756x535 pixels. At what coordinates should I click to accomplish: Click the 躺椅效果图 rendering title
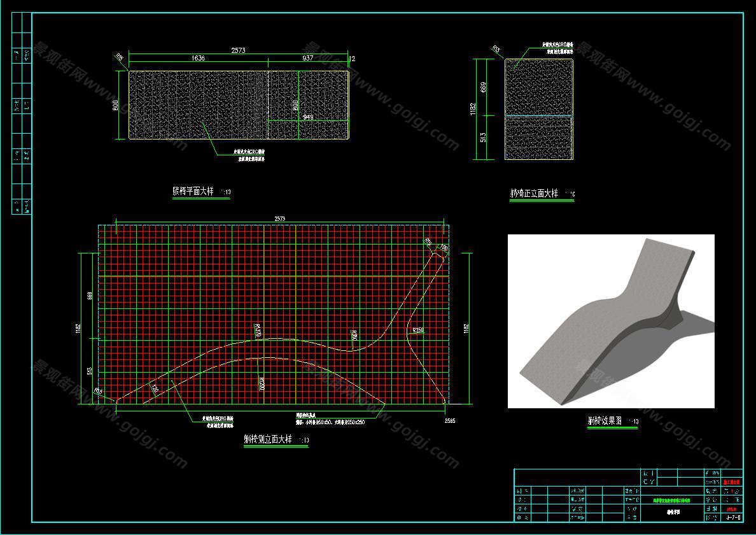pyautogui.click(x=605, y=421)
